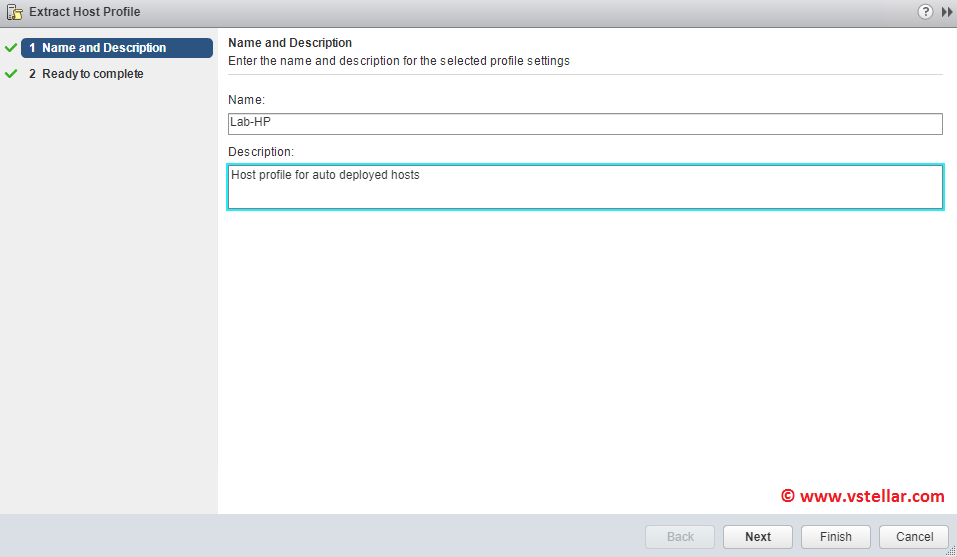The width and height of the screenshot is (957, 557).
Task: Click the Extract Host Profile title icon
Action: click(14, 12)
